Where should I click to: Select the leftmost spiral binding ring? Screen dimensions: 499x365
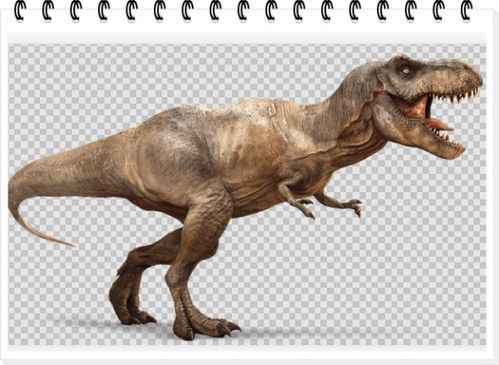[21, 10]
